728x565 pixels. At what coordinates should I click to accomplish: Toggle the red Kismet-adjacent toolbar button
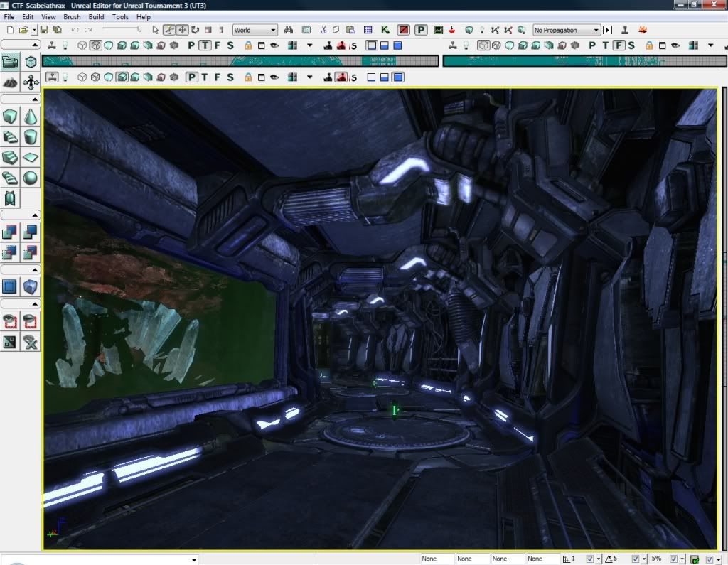[x=404, y=30]
